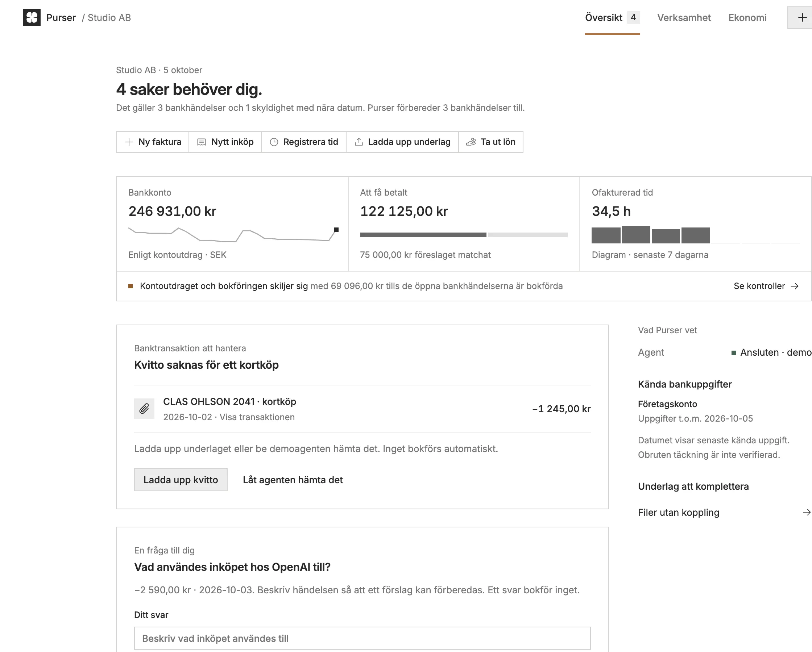Viewport: 812px width, 652px height.
Task: Click the plus icon on Ny faktura
Action: pyautogui.click(x=129, y=142)
